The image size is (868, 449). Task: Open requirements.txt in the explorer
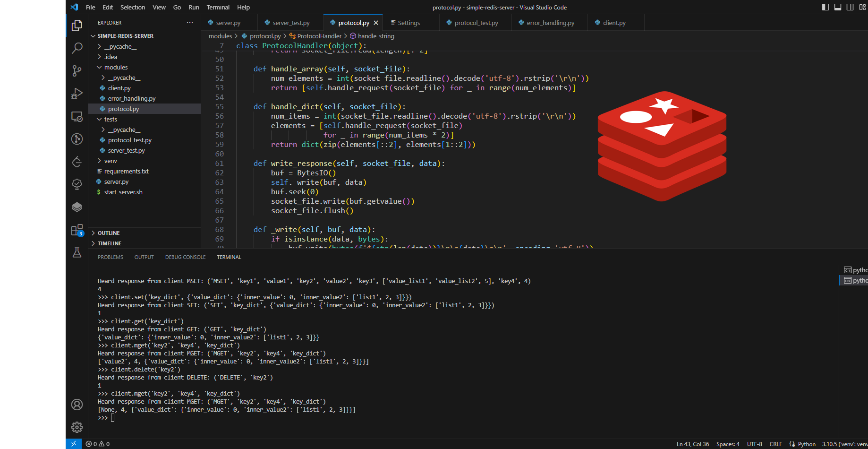click(126, 172)
